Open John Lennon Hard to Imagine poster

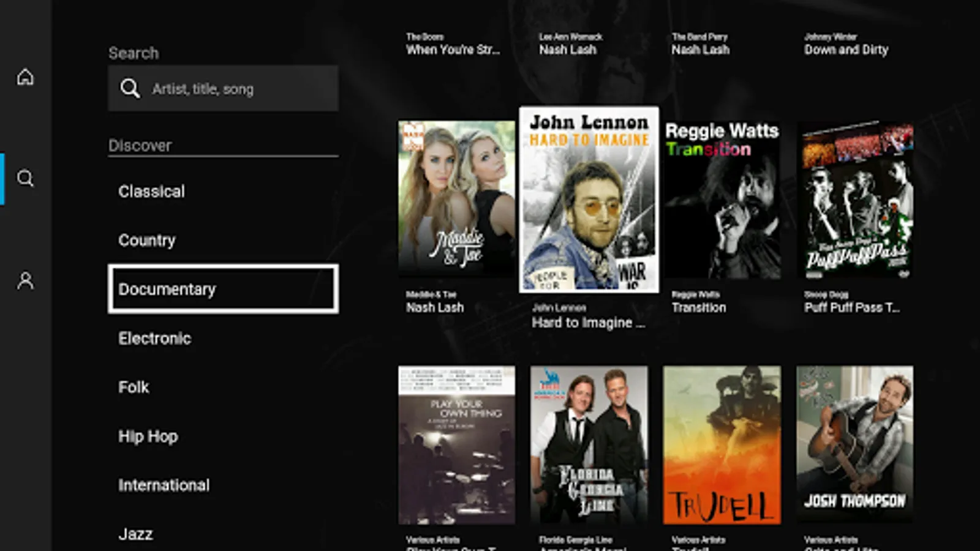589,200
